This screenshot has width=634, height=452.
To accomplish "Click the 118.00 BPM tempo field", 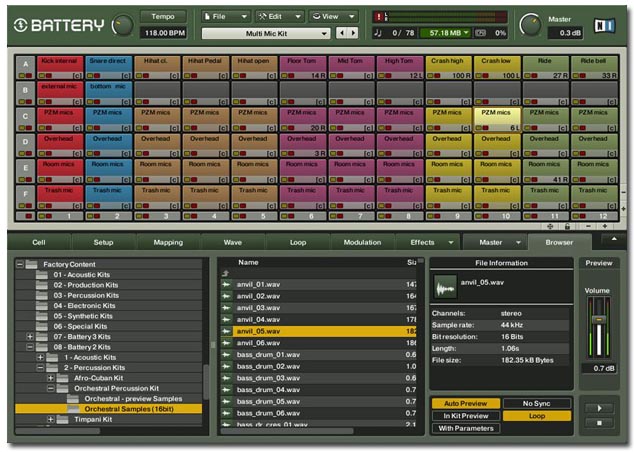I will [x=163, y=33].
